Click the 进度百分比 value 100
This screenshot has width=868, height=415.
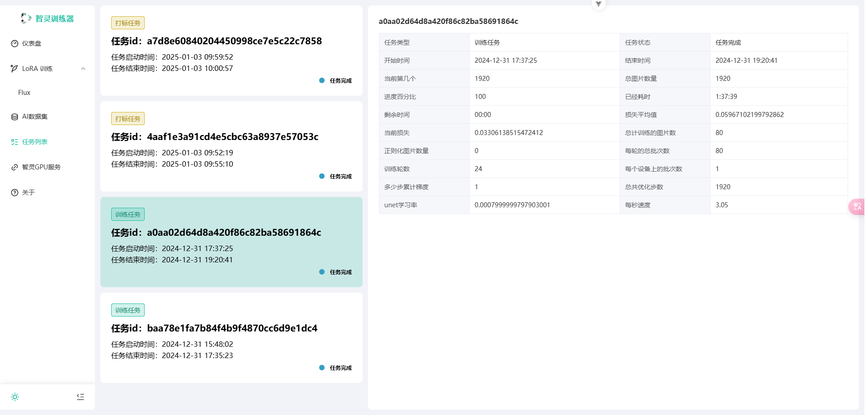coord(480,97)
